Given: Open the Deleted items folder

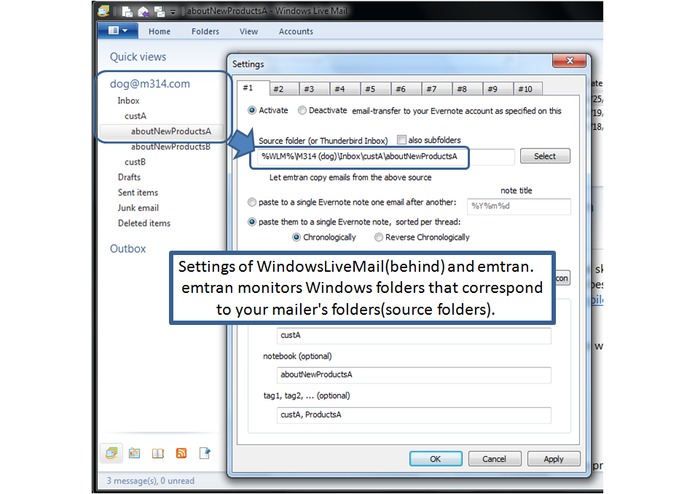Looking at the screenshot, I should (144, 223).
